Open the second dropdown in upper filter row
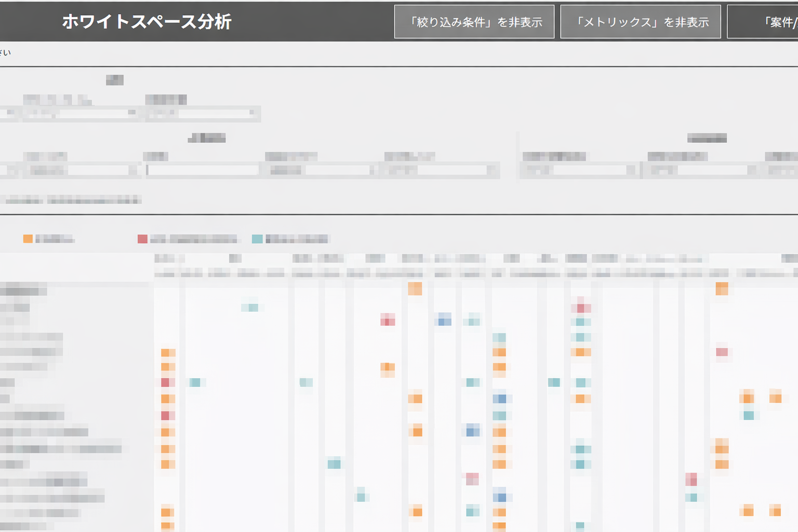The width and height of the screenshot is (798, 532). pos(203,113)
